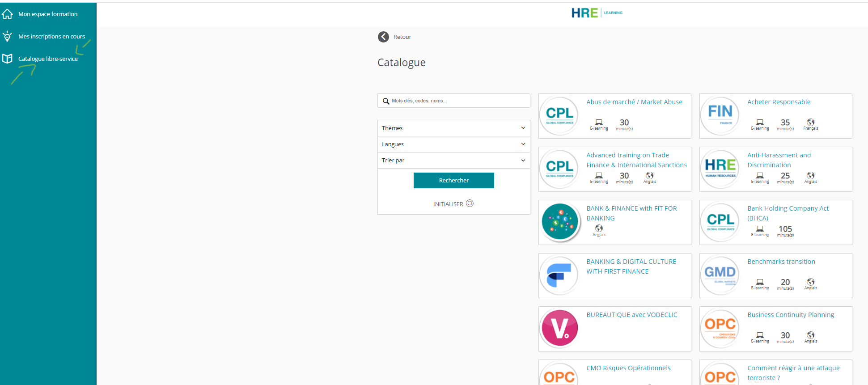The image size is (868, 385).
Task: Click the globe Anglais icon on Advanced training
Action: click(x=650, y=175)
